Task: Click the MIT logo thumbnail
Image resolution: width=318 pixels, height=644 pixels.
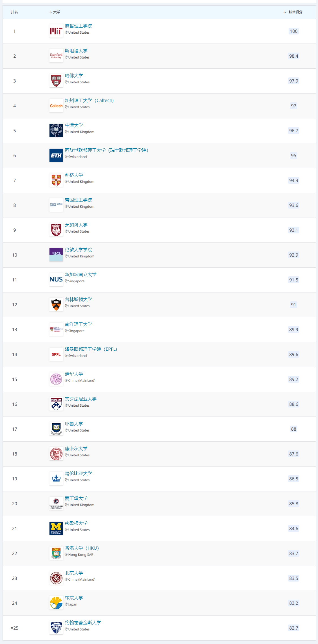Action: tap(56, 31)
